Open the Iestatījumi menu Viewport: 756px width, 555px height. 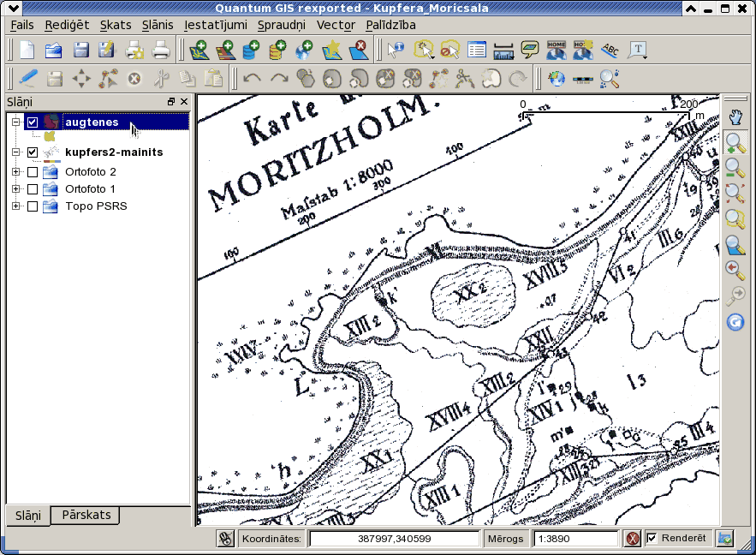(216, 25)
